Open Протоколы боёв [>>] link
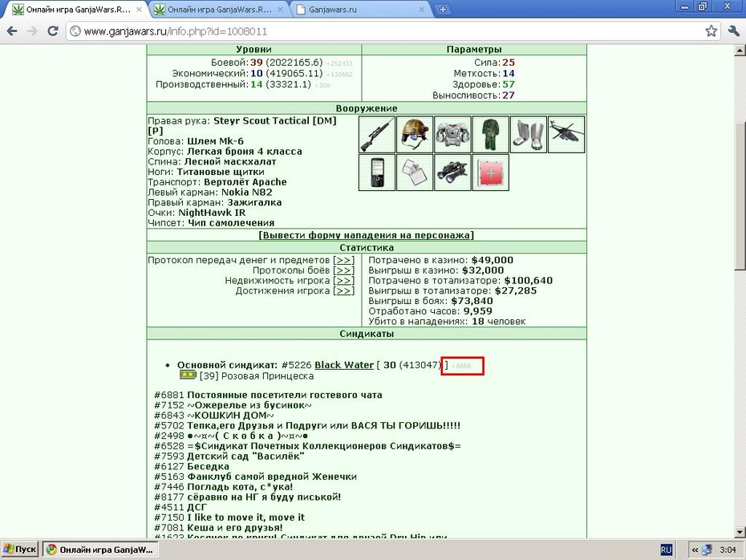The height and width of the screenshot is (560, 746). 343,270
